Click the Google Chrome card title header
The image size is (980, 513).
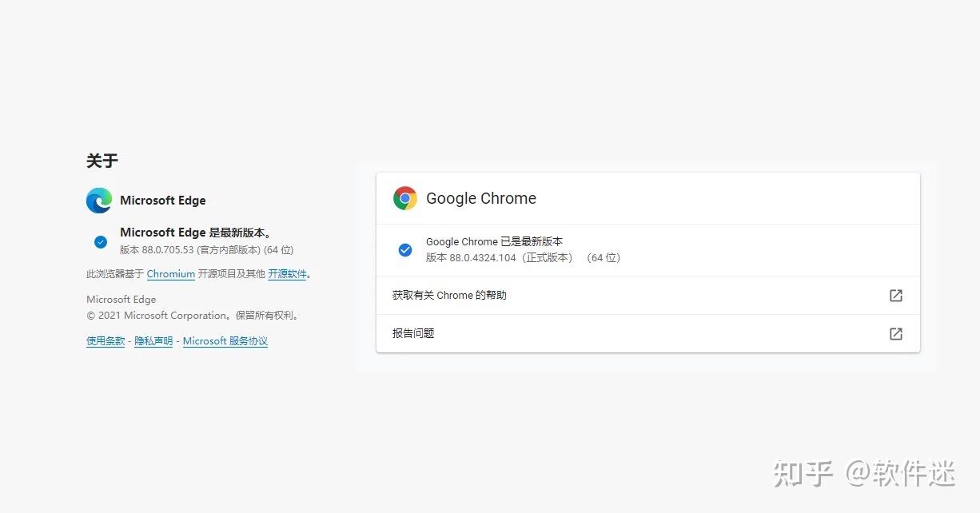(480, 197)
